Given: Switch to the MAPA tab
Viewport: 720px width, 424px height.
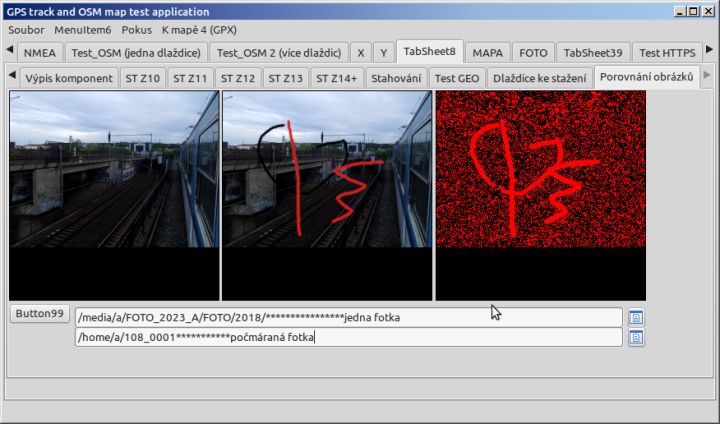Looking at the screenshot, I should 487,53.
